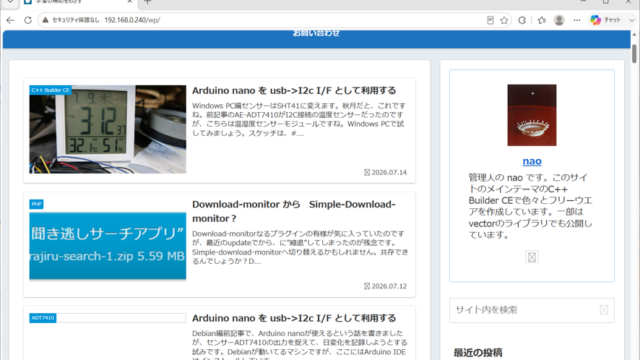This screenshot has width=640, height=360.
Task: Click the address bar URL 192.168.0.240/wp/
Action: 132,20
